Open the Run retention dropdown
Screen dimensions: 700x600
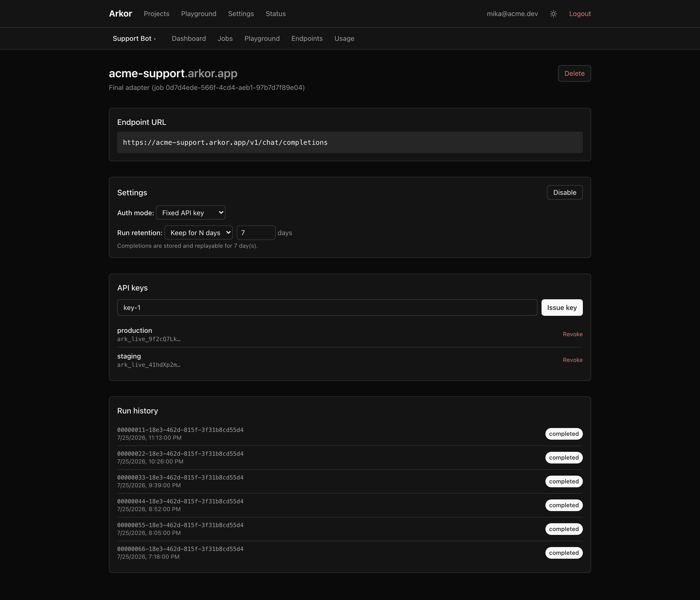click(x=199, y=233)
